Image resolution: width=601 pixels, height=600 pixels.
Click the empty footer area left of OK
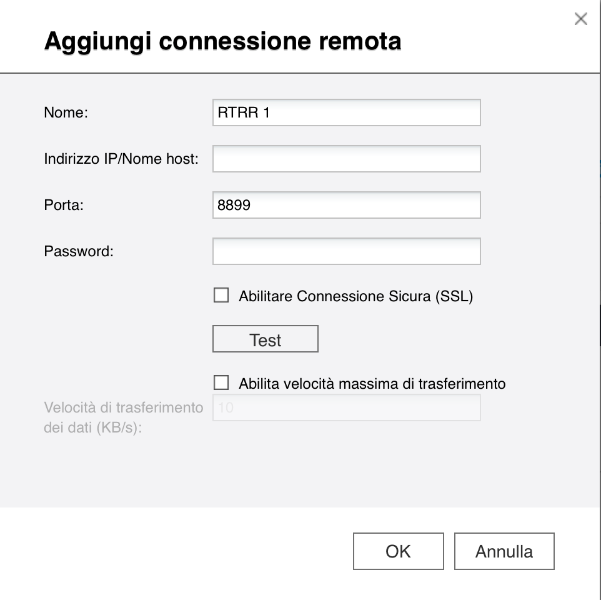tap(180, 551)
